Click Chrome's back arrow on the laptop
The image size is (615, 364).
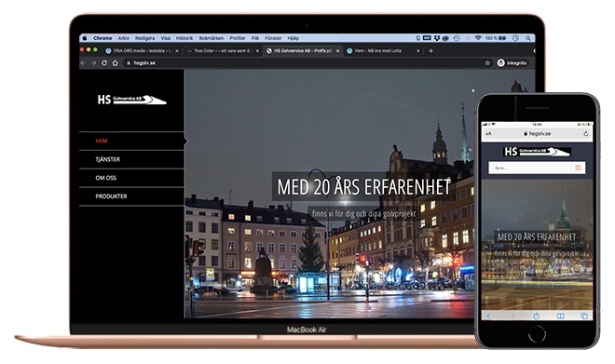click(x=83, y=63)
